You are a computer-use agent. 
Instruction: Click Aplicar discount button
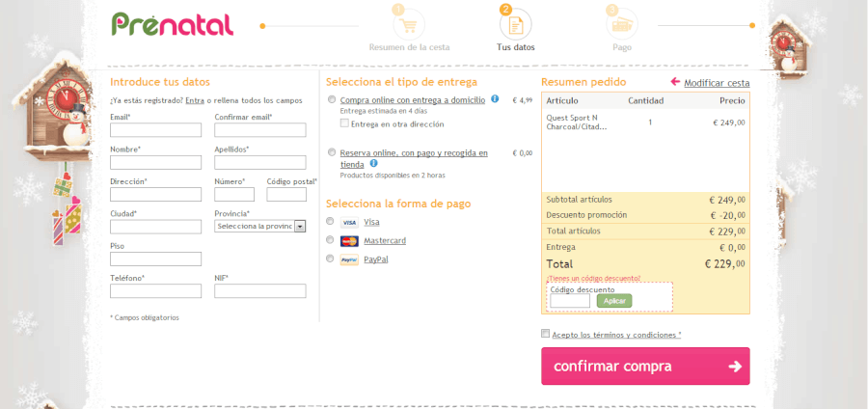coord(614,301)
